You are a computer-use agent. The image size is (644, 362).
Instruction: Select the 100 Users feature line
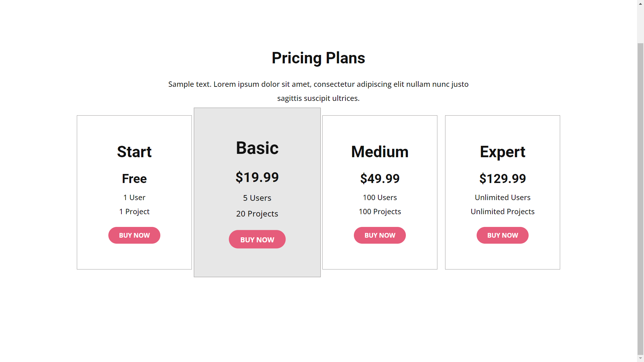click(x=380, y=197)
